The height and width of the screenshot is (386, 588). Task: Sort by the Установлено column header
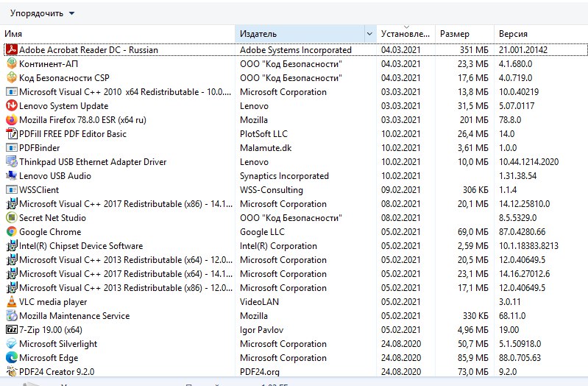pyautogui.click(x=405, y=34)
